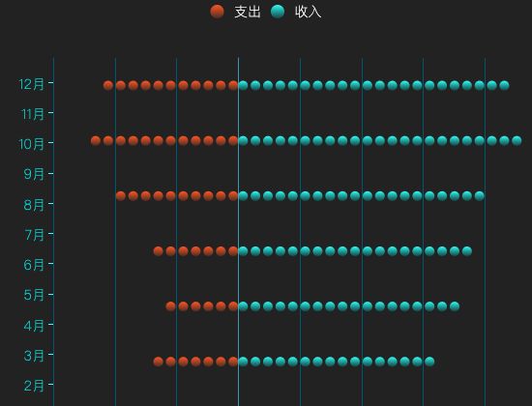Click the 支出 legend label text
Screen dimensions: 532x406
tap(248, 12)
